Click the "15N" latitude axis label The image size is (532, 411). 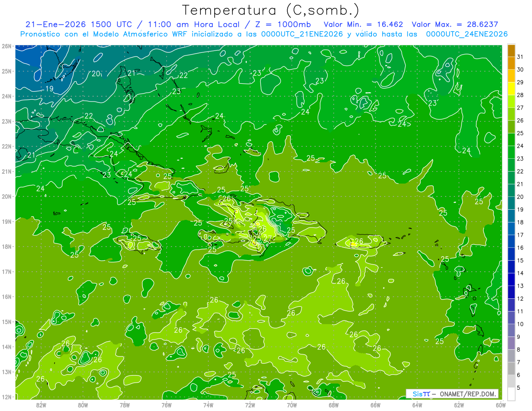[x=7, y=321]
